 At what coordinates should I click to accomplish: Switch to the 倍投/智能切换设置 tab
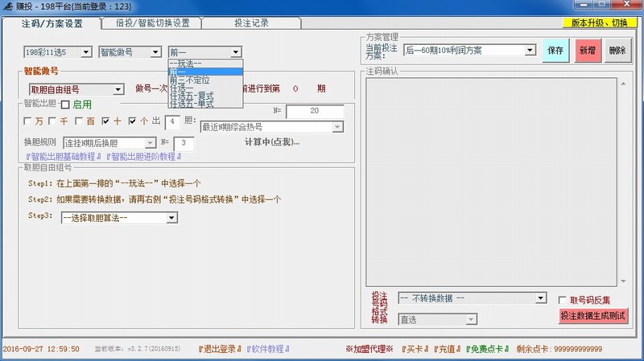pyautogui.click(x=152, y=23)
